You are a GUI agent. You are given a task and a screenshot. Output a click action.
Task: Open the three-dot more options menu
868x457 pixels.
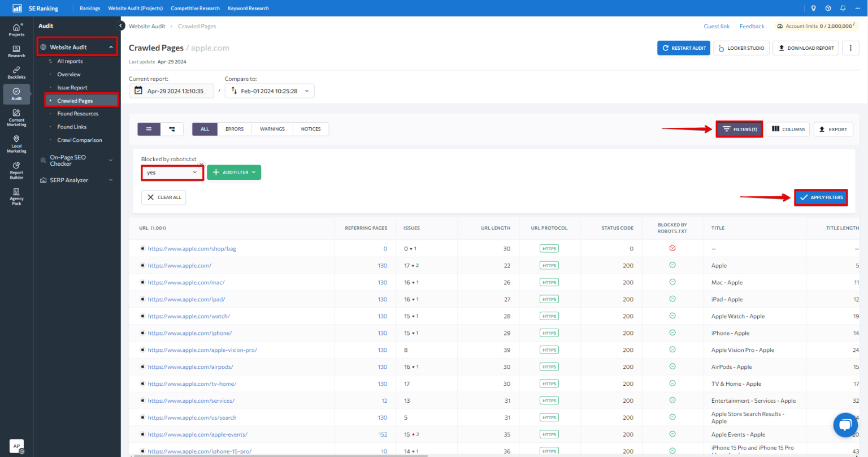coord(850,48)
